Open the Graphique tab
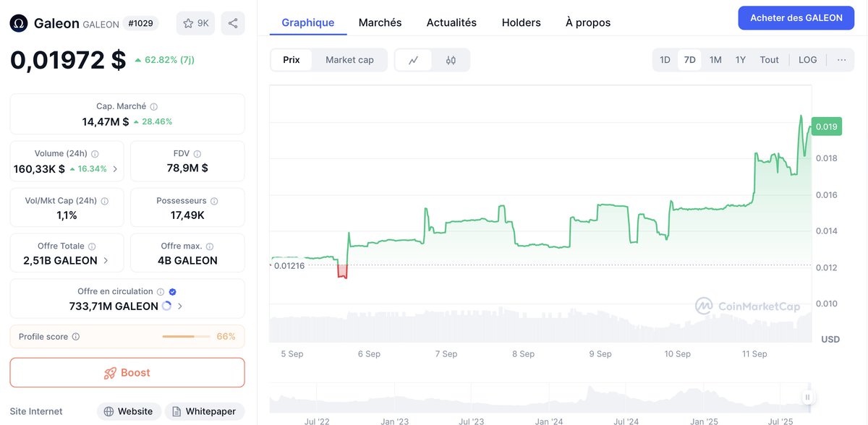This screenshot has height=425, width=868. [308, 22]
